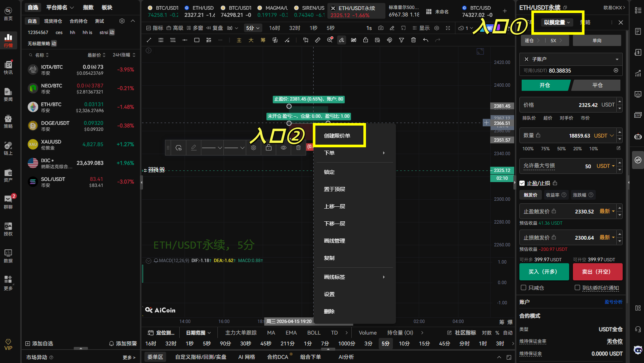Click the trash icon to remove drawings
Viewport: 644px width, 363px height.
coord(413,40)
